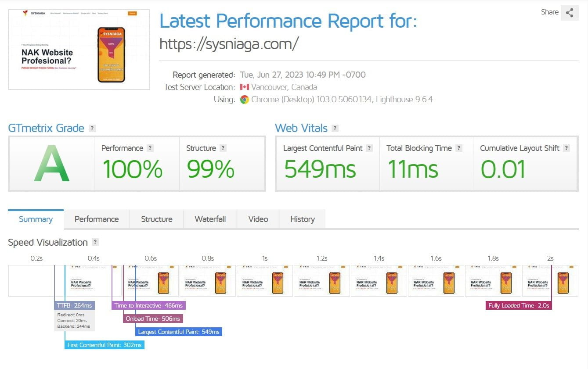Click the question mark next to Structure
This screenshot has width=588, height=369.
click(x=223, y=148)
